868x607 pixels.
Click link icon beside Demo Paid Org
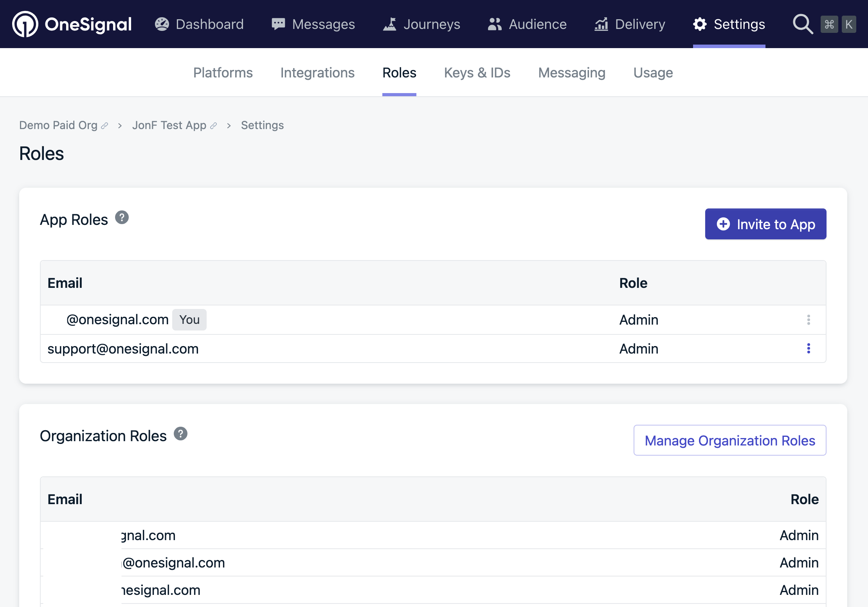point(104,126)
